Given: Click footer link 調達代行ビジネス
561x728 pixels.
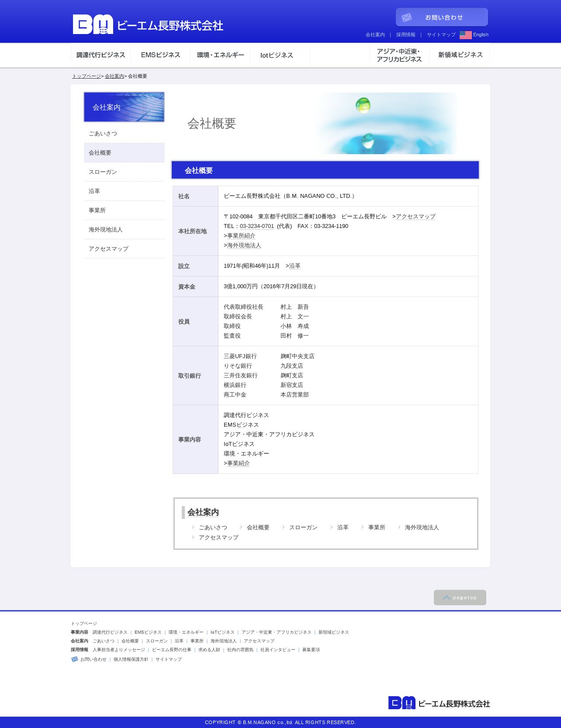Looking at the screenshot, I should click(x=110, y=632).
